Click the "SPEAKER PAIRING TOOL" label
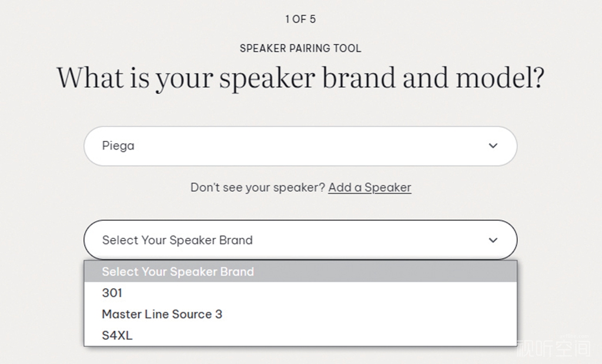The height and width of the screenshot is (364, 602). tap(300, 48)
